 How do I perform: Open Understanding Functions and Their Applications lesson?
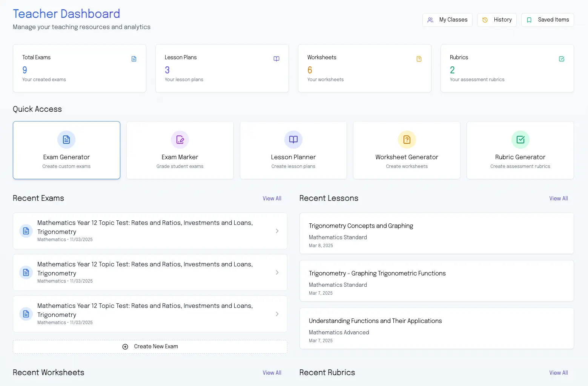pyautogui.click(x=437, y=328)
